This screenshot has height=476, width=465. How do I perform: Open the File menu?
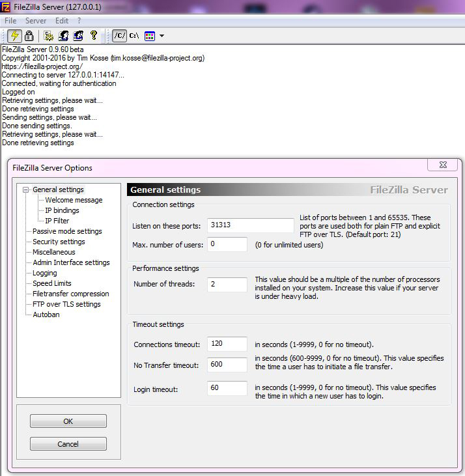coord(10,21)
